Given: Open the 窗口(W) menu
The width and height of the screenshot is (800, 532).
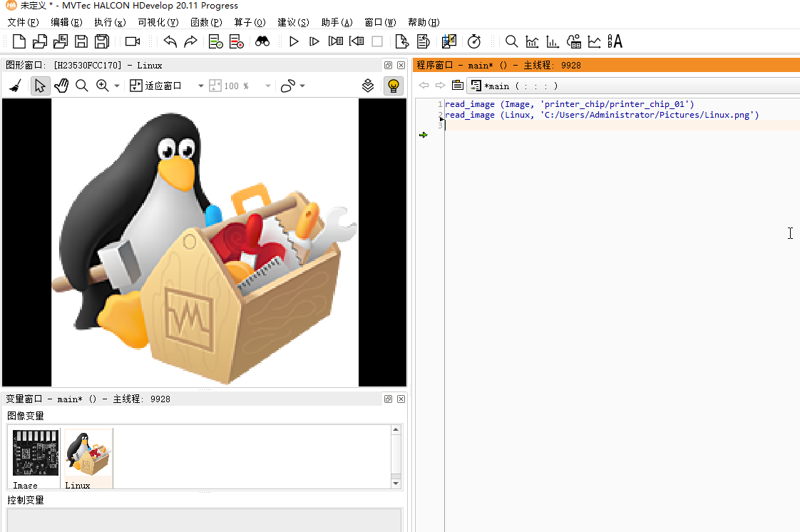Looking at the screenshot, I should [x=380, y=22].
